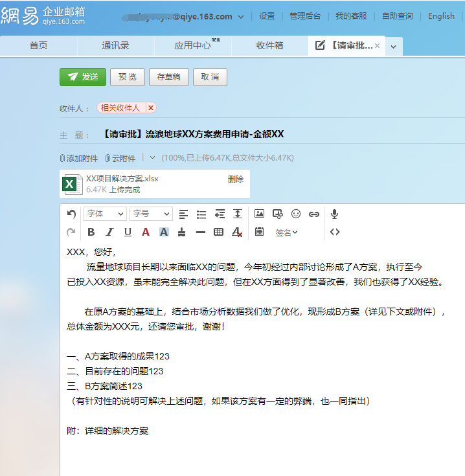Switch language to English
465x476 pixels.
pos(441,16)
